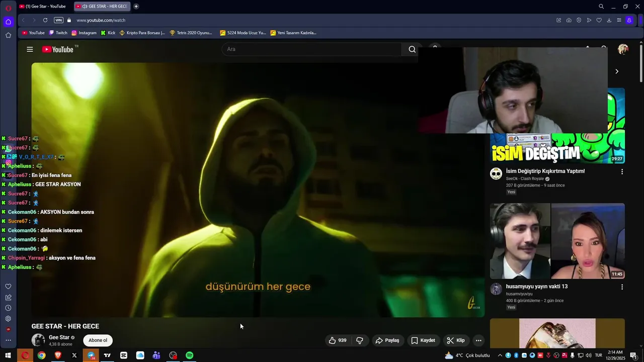The image size is (644, 362).
Task: Click the www.youtube.com/watch address field
Action: tap(101, 20)
